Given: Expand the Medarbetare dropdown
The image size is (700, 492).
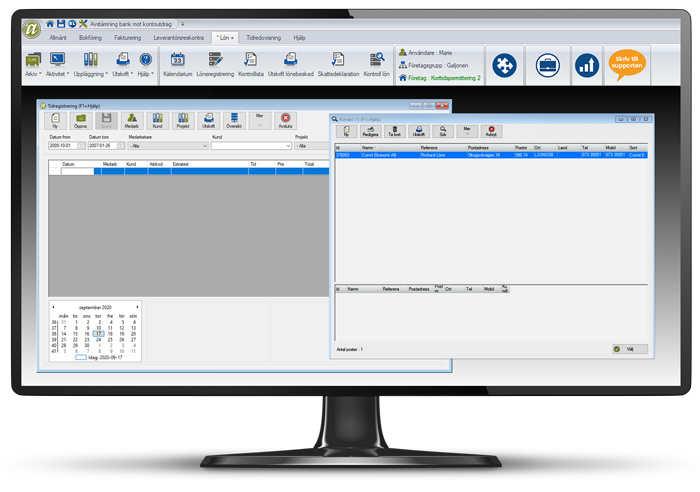Looking at the screenshot, I should point(205,146).
